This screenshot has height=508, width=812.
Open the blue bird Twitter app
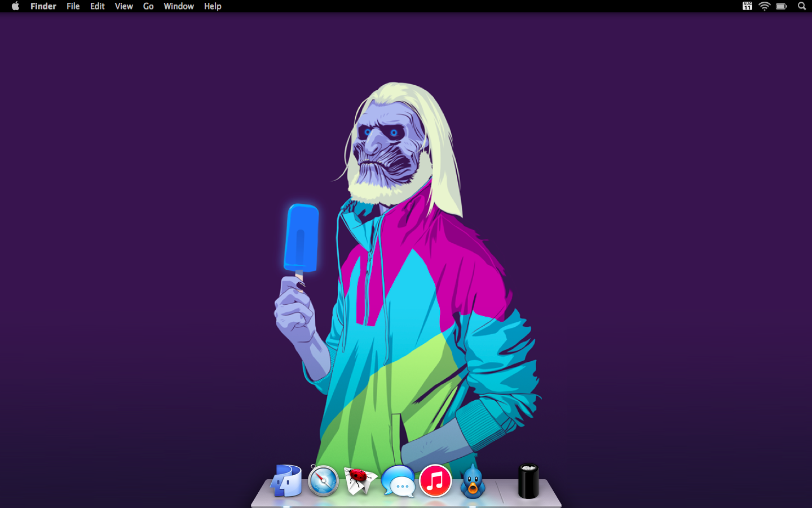[473, 481]
